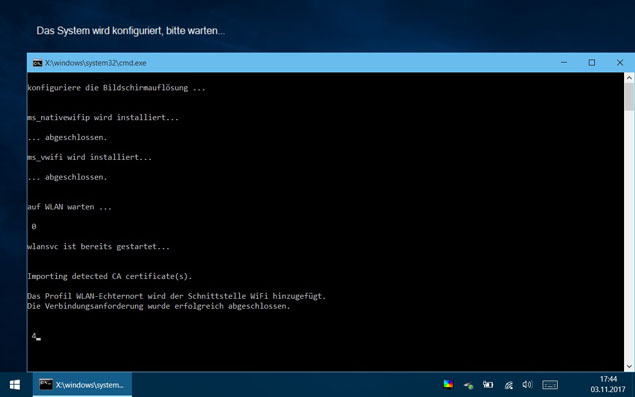Click the console scrollbar up arrow
Viewport: 635px width, 397px height.
tap(629, 77)
